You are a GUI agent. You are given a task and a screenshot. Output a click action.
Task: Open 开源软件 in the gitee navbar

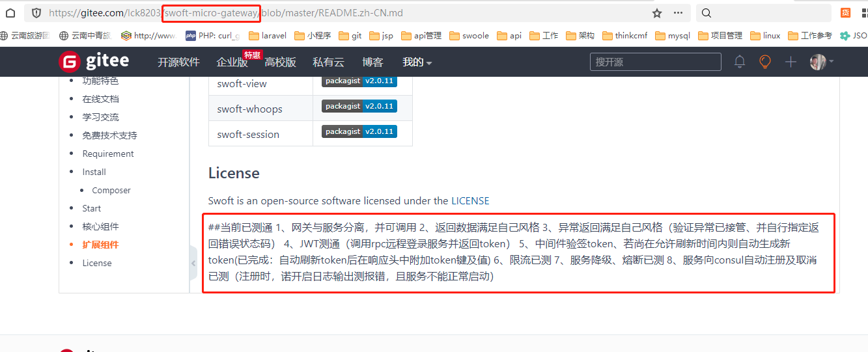click(178, 62)
